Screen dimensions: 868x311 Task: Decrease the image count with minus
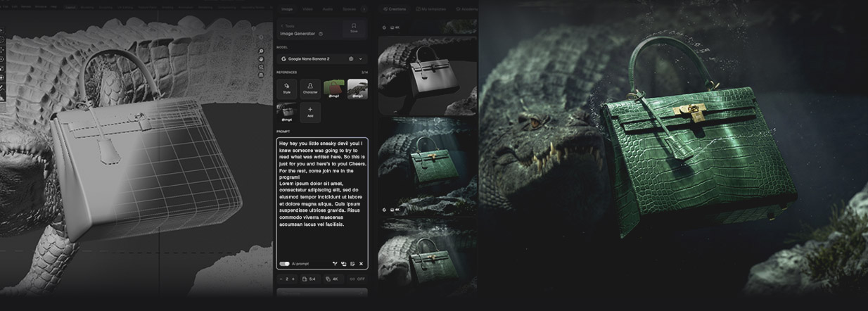tap(281, 279)
